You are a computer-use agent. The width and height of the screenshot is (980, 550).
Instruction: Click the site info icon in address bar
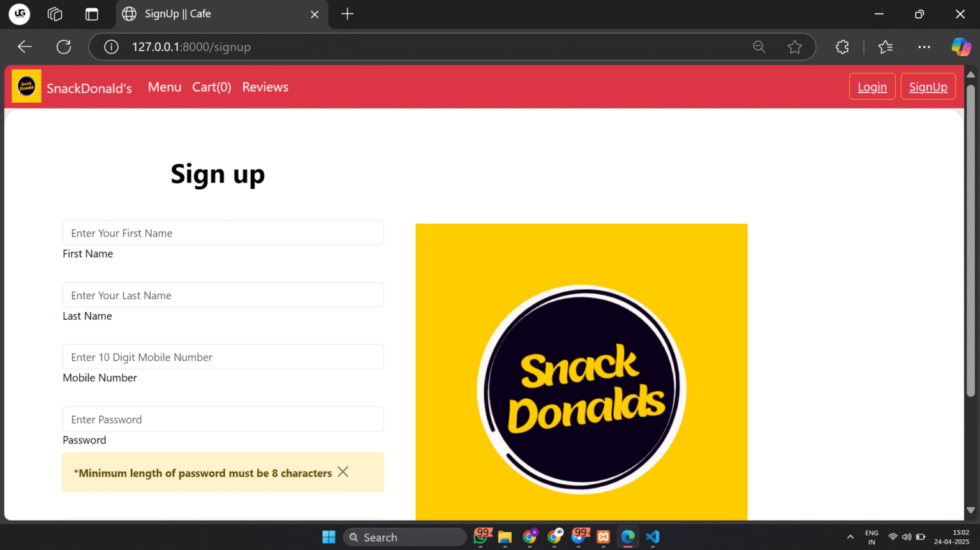(x=111, y=47)
